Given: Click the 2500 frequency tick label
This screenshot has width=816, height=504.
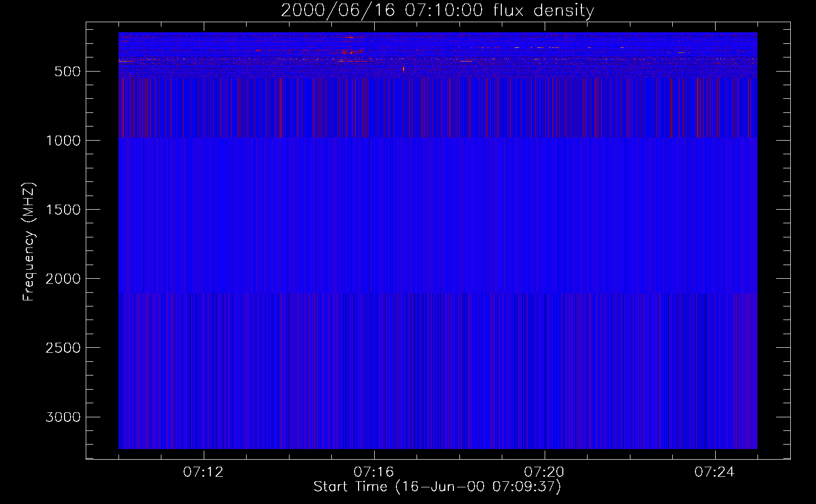Looking at the screenshot, I should click(63, 348).
